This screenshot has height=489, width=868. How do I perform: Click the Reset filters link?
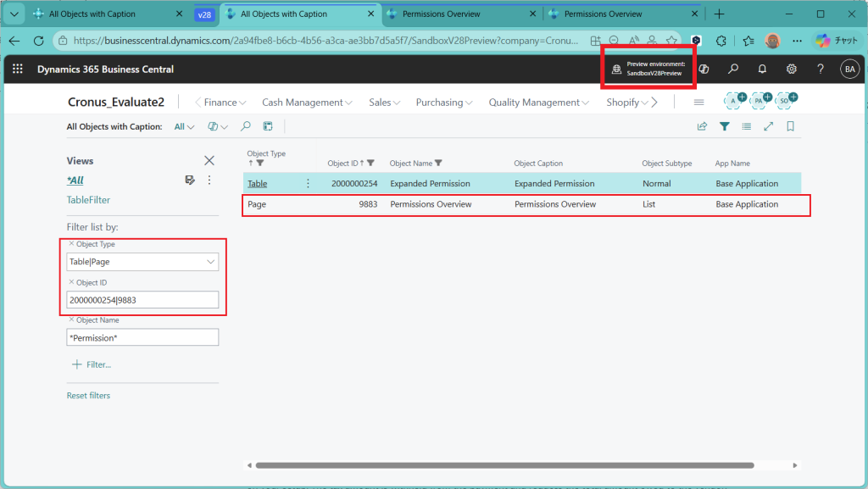point(88,396)
